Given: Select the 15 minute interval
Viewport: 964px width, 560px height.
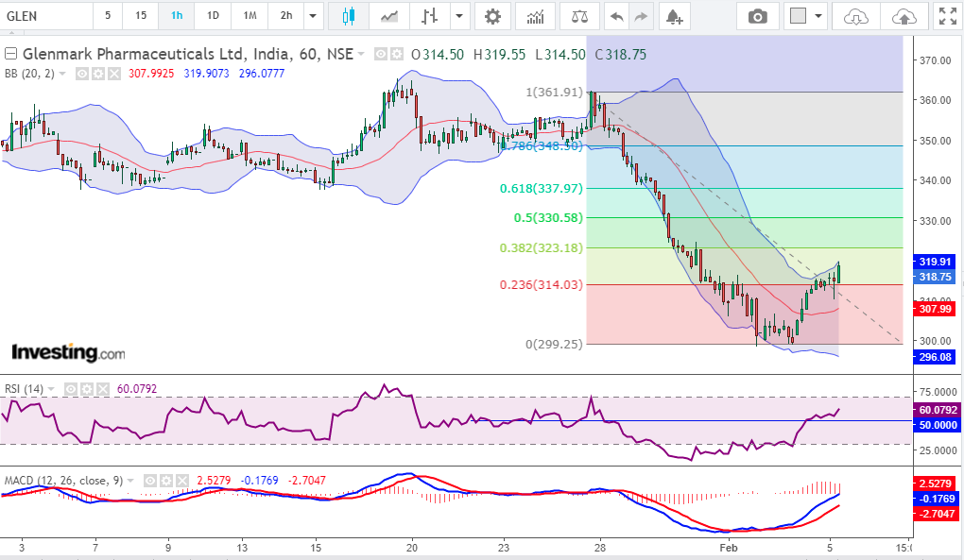Looking at the screenshot, I should (x=141, y=16).
